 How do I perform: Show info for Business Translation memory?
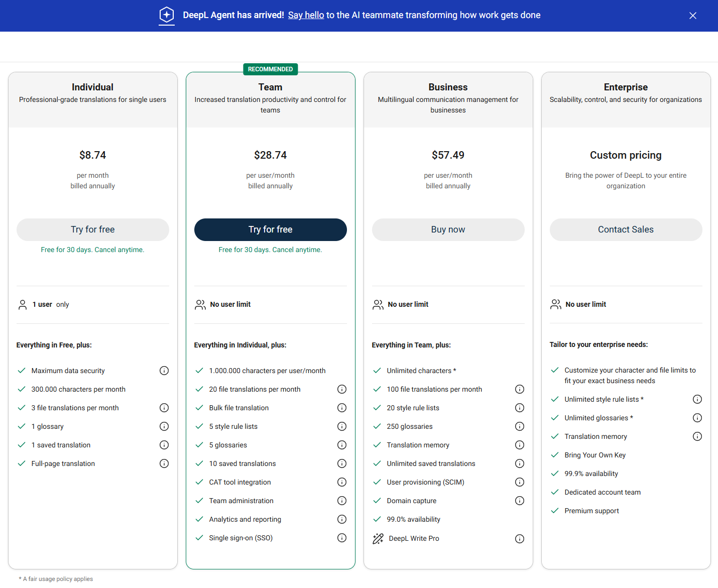pyautogui.click(x=520, y=445)
